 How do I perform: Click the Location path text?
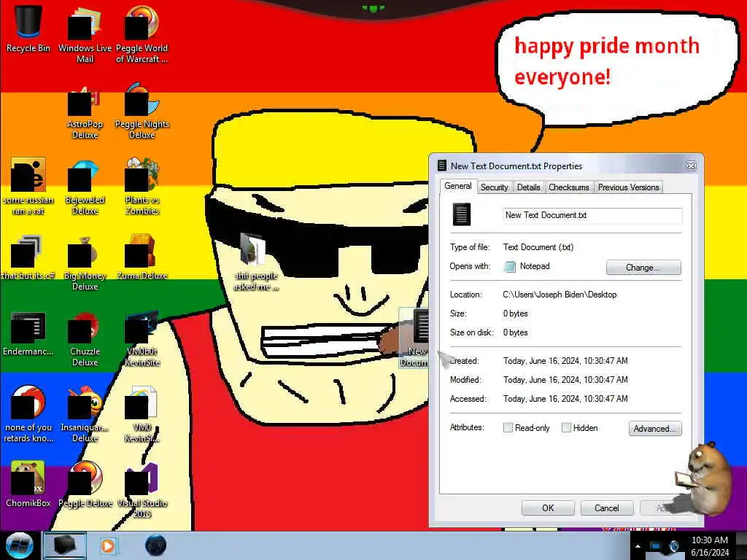560,295
